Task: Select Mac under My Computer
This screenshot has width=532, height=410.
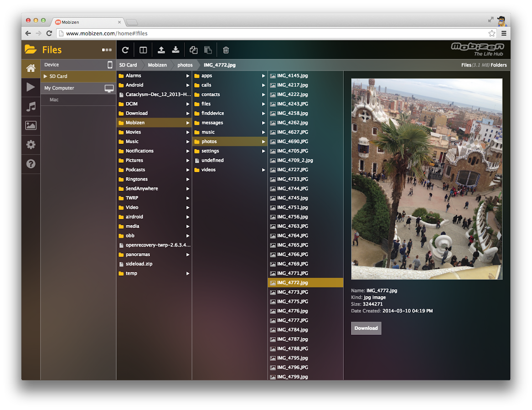Action: [54, 100]
